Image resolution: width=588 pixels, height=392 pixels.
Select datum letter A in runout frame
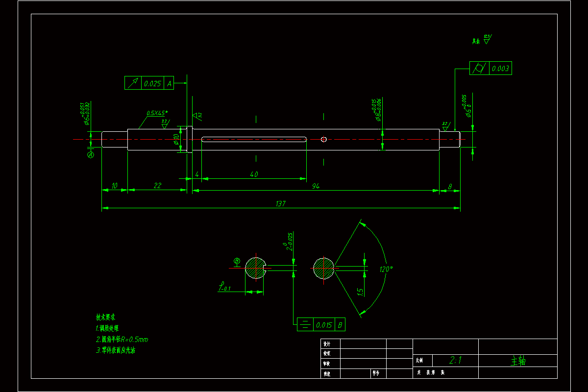pyautogui.click(x=170, y=84)
